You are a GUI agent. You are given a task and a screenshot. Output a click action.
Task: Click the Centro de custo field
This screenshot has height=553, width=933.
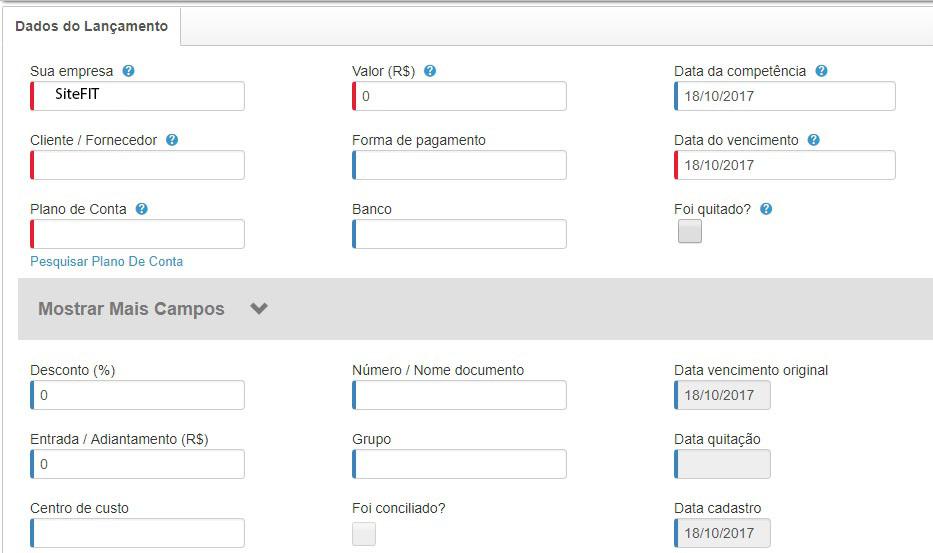(138, 533)
